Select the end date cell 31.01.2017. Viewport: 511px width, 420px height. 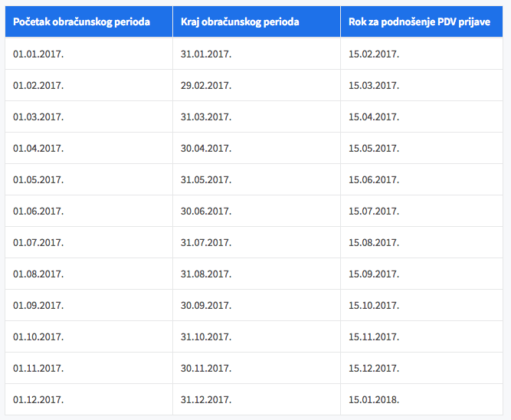[257, 54]
